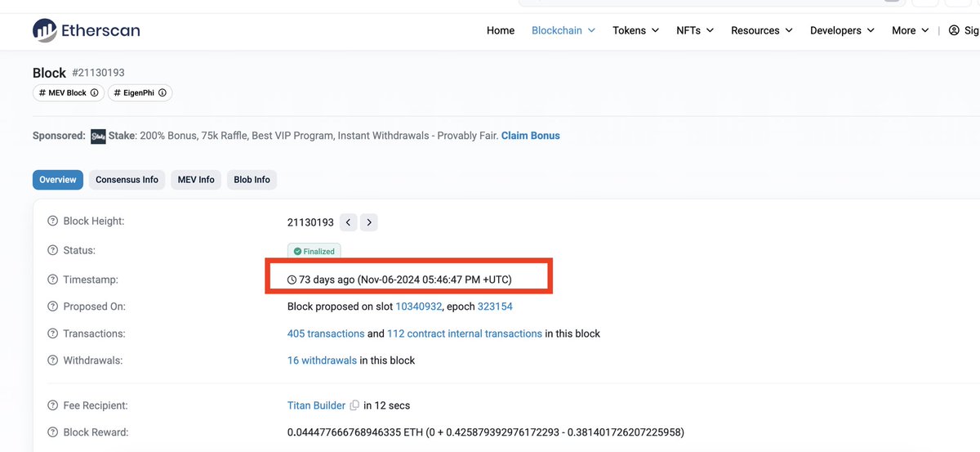The height and width of the screenshot is (452, 980).
Task: Copy the Titan Builder address
Action: (354, 405)
